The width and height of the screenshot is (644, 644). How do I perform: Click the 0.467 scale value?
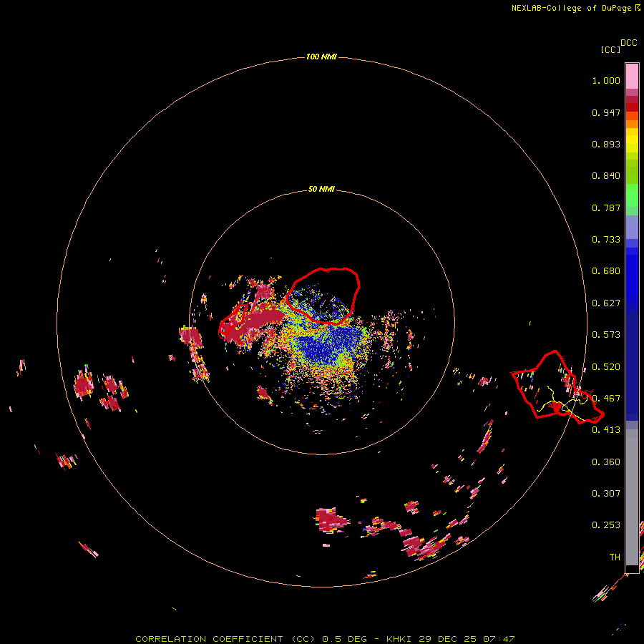tap(606, 399)
